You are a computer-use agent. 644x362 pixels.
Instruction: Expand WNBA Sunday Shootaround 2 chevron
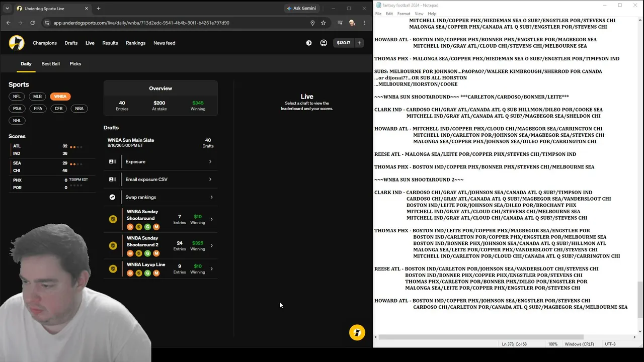pos(211,246)
